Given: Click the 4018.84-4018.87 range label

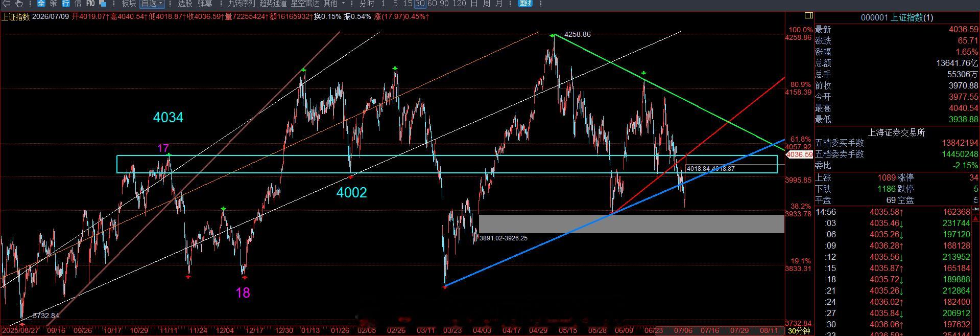Looking at the screenshot, I should pyautogui.click(x=711, y=168).
